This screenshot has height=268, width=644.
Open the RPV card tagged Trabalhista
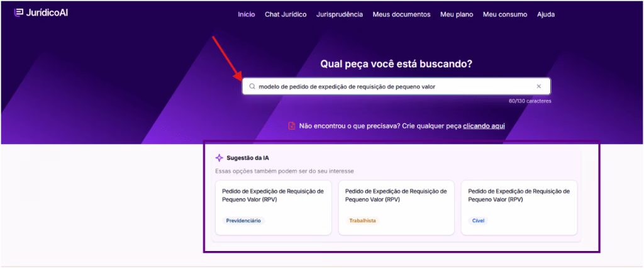[396, 208]
